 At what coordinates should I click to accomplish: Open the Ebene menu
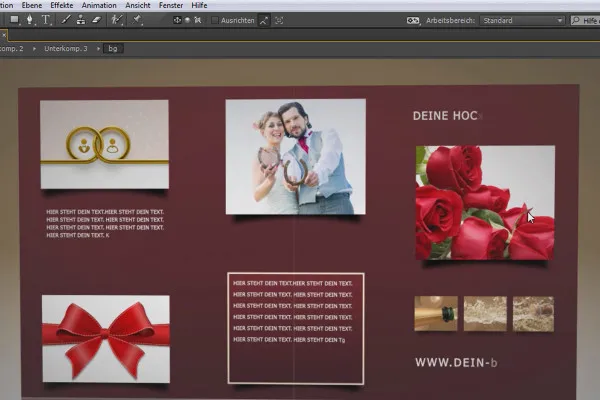pos(32,5)
